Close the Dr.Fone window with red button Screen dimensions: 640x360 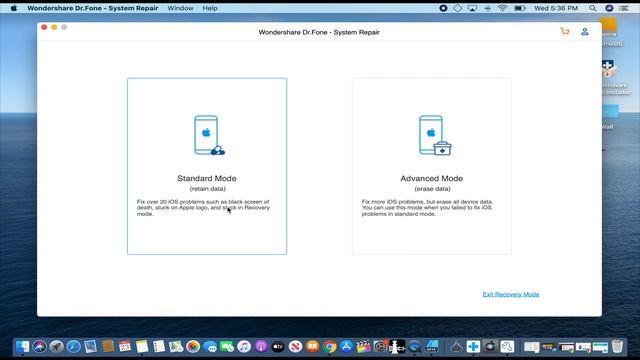pyautogui.click(x=44, y=27)
